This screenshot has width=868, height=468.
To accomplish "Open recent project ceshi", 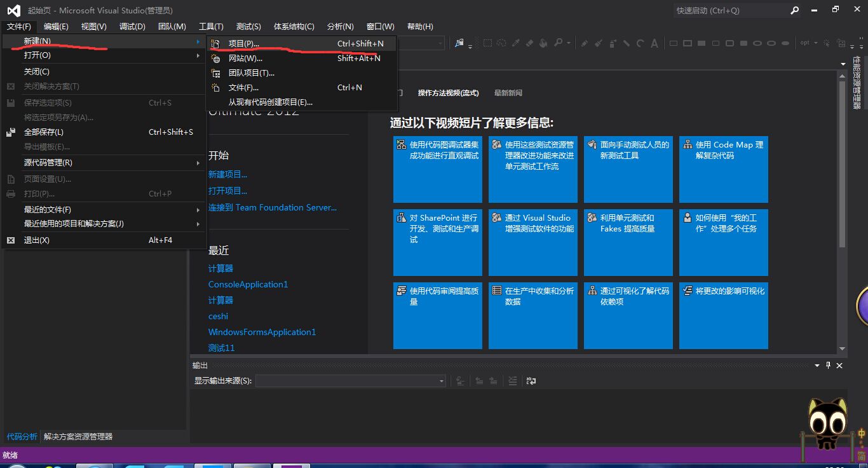I will click(218, 316).
